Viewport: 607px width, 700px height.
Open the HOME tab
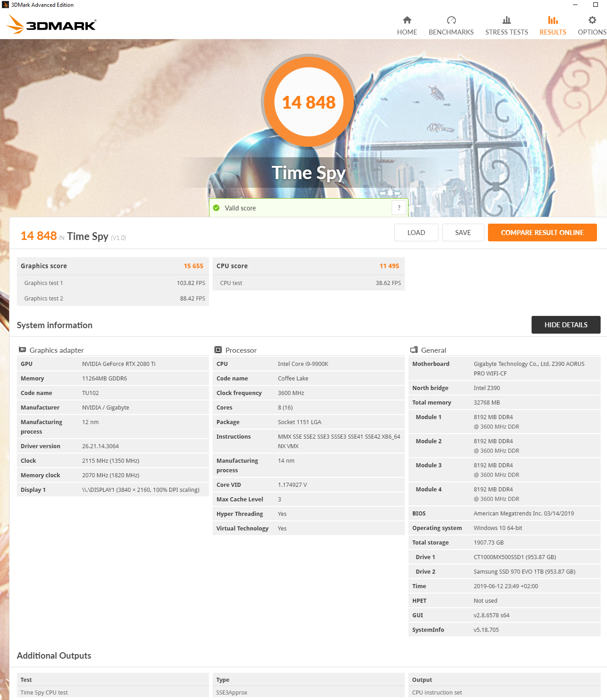pos(407,26)
